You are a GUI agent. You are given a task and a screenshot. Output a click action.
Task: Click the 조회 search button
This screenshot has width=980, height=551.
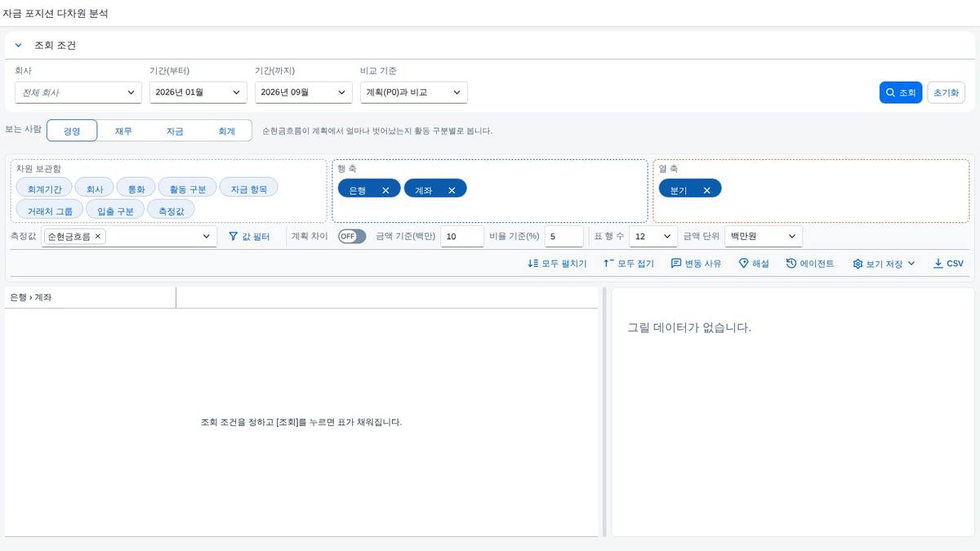click(901, 92)
